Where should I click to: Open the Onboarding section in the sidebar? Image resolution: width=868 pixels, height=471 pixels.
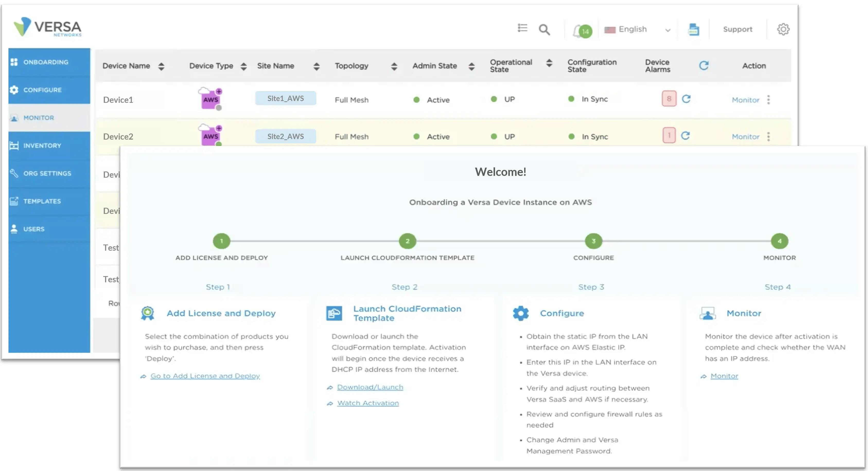click(46, 62)
